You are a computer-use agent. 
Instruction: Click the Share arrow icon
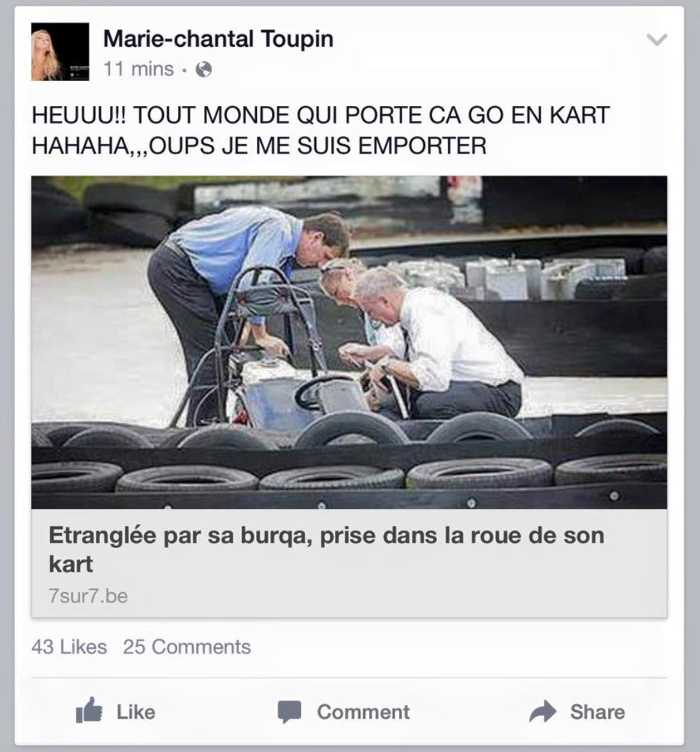[543, 711]
